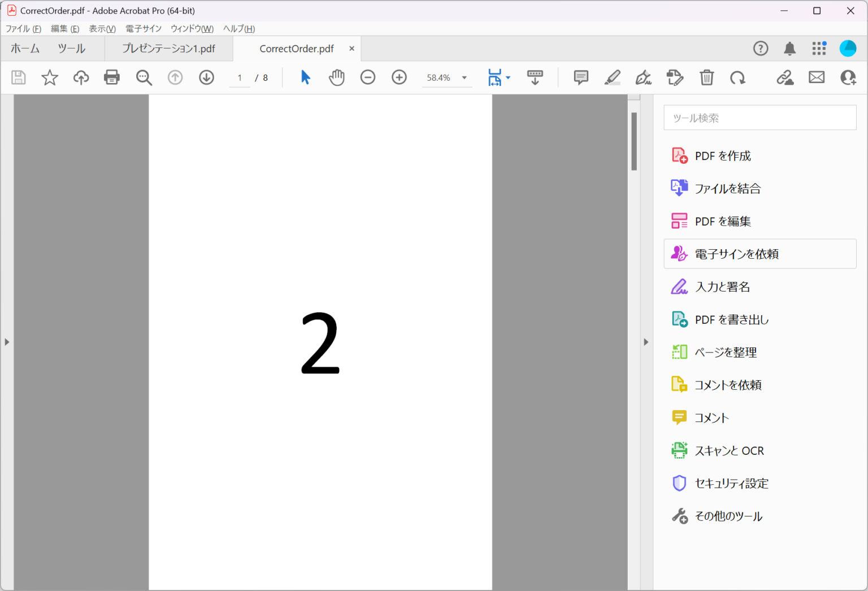
Task: Add document to favorites with star
Action: point(49,77)
